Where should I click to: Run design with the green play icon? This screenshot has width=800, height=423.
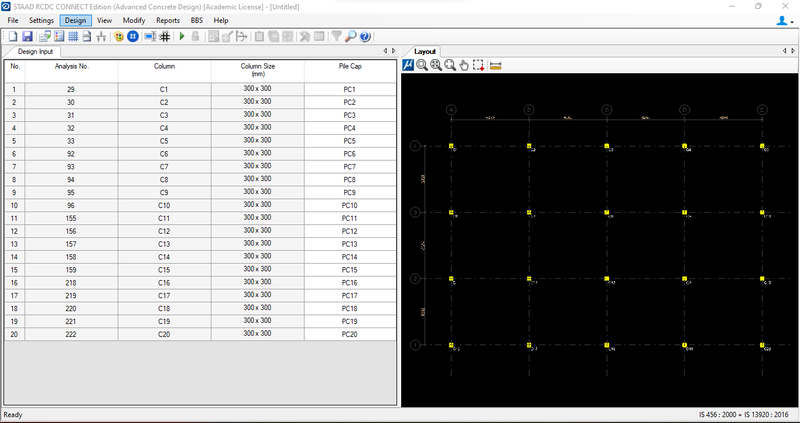coord(182,36)
